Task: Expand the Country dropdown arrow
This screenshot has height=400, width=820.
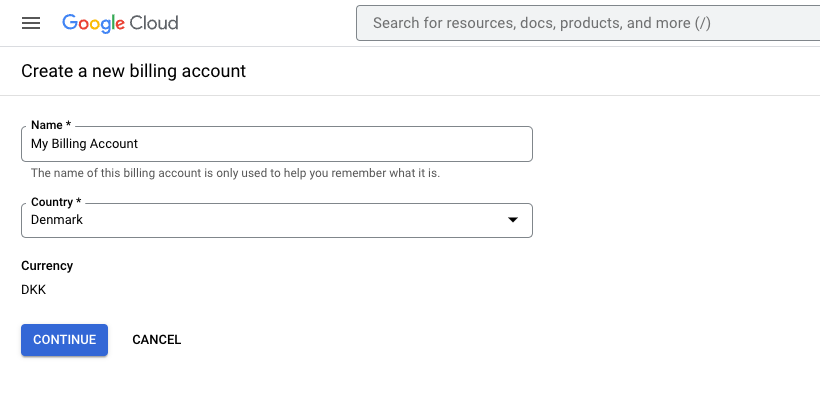Action: pyautogui.click(x=513, y=220)
